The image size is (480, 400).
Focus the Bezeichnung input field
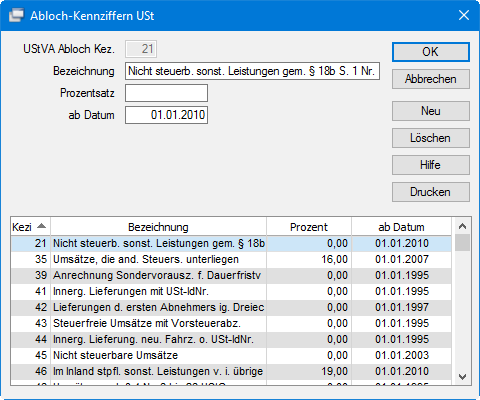click(x=252, y=71)
